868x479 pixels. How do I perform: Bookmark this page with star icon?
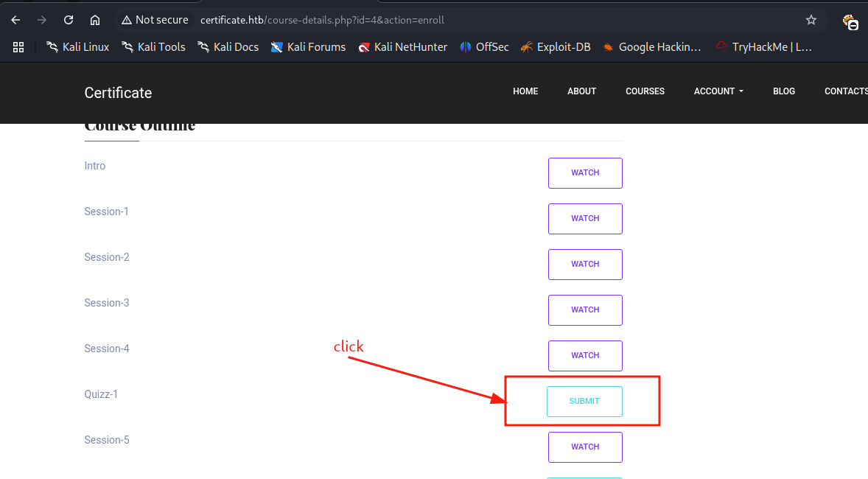coord(811,20)
